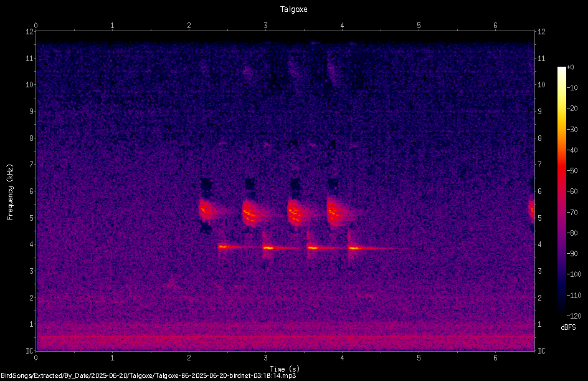
Task: Click the Talgoxe title above the spectrogram
Action: 293,9
